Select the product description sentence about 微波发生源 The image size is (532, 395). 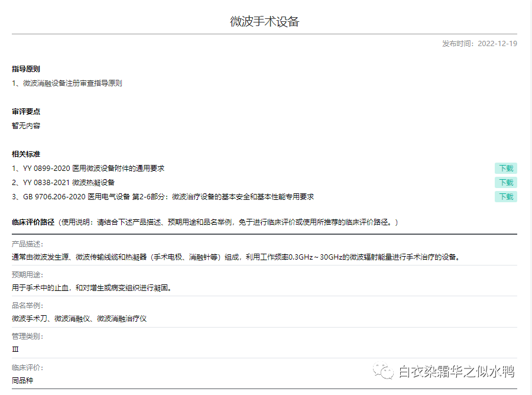(236, 257)
